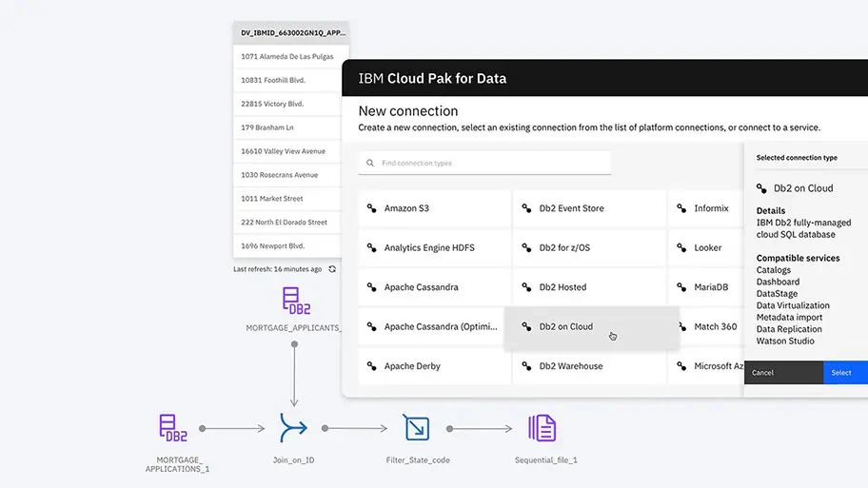Click the connection icon beside Db2 Warehouse
Screen dimensions: 868x488
(x=526, y=365)
